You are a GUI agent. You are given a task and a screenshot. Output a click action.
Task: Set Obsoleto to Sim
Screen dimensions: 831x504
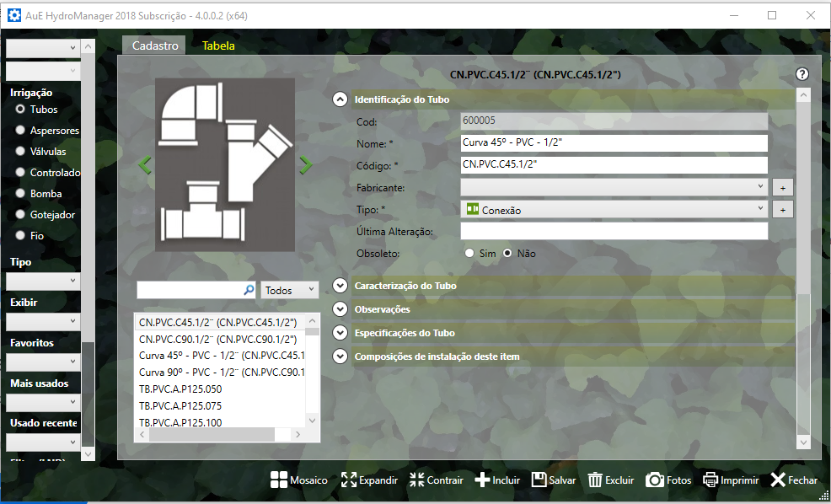click(469, 253)
